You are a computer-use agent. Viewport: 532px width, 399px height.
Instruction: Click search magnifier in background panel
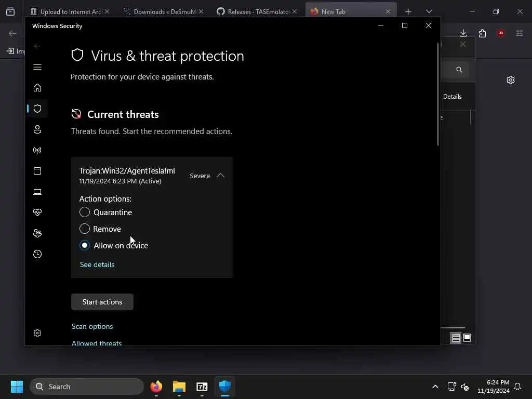[459, 70]
